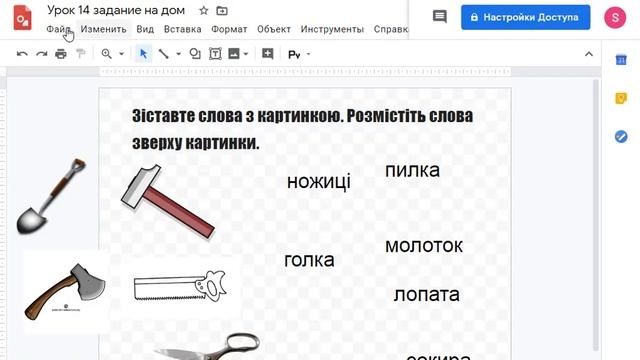
Task: Click the horizontal ruler
Action: pos(305,72)
